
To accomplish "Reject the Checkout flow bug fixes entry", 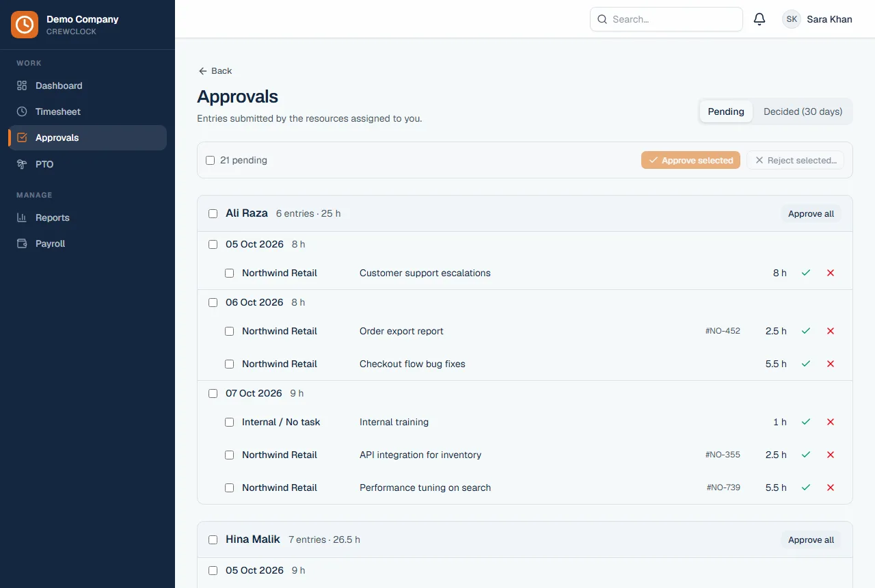I will pos(831,364).
